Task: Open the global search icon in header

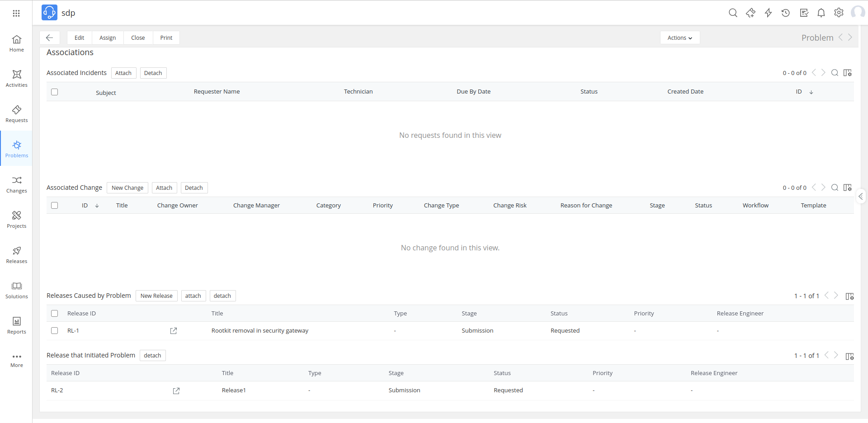Action: click(x=733, y=13)
